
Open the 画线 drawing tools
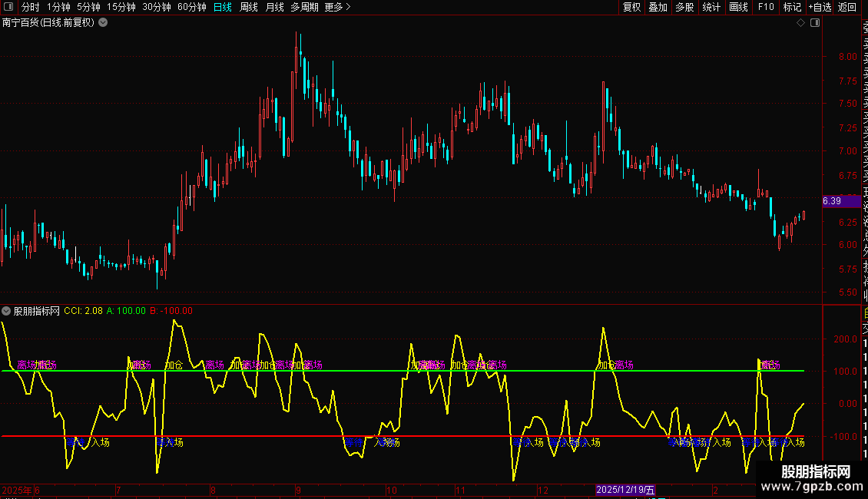[x=738, y=7]
